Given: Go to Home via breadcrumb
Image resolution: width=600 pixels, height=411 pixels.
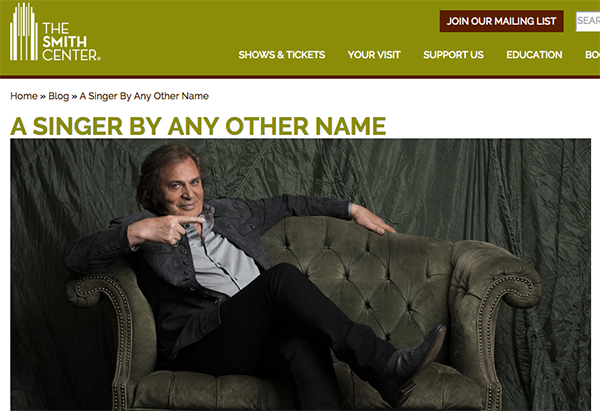Looking at the screenshot, I should (24, 96).
